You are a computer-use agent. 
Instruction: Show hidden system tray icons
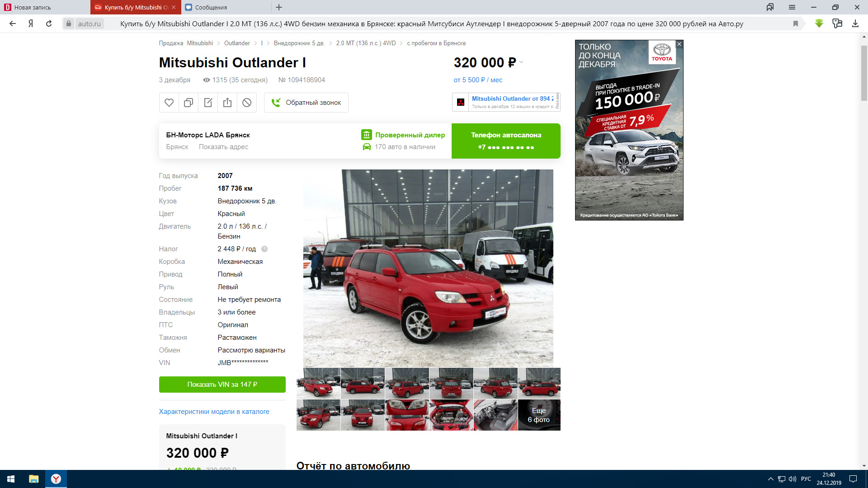(771, 479)
